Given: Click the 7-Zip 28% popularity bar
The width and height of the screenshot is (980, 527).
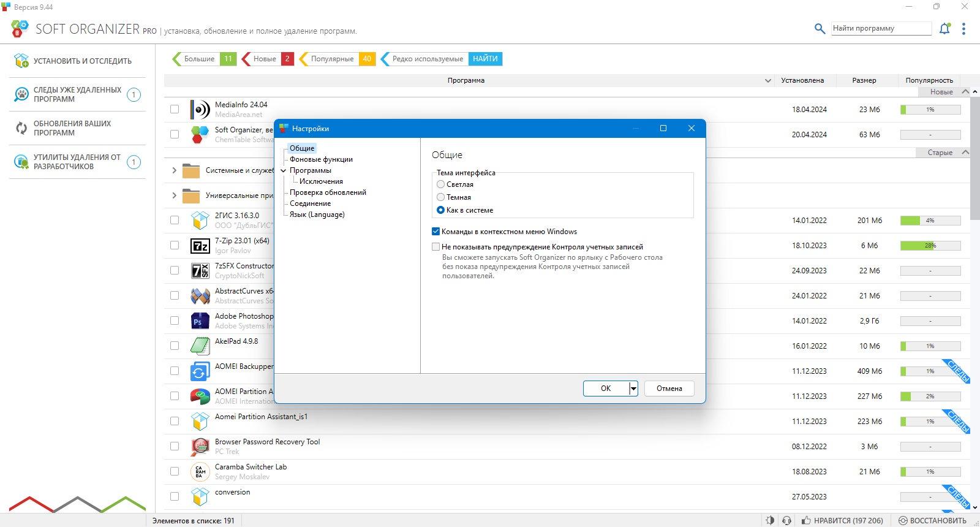Looking at the screenshot, I should tap(930, 245).
